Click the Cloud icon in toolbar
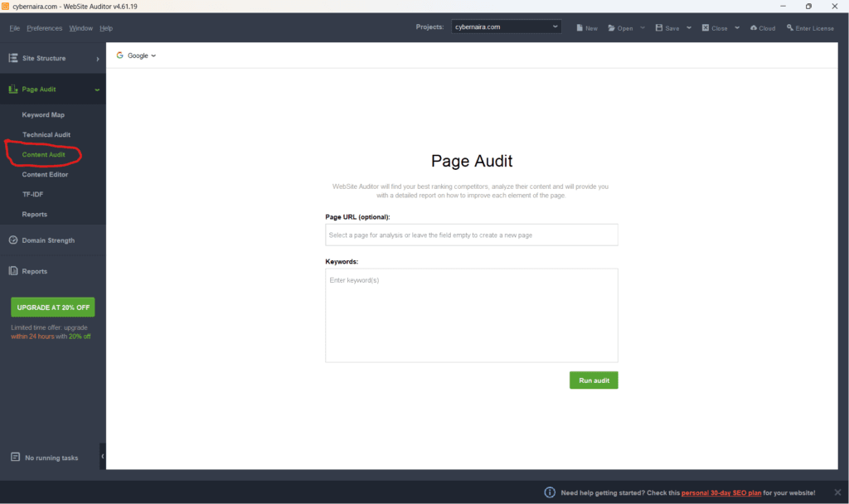The width and height of the screenshot is (849, 504). [753, 27]
